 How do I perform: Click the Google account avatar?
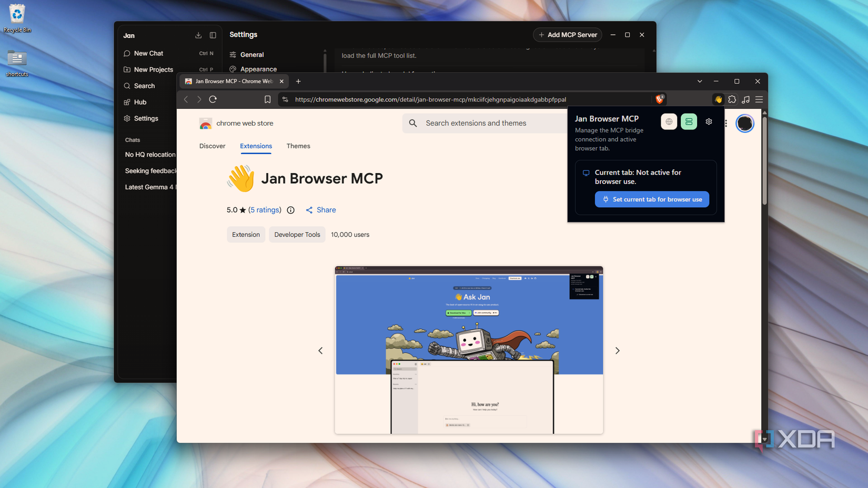pyautogui.click(x=744, y=123)
